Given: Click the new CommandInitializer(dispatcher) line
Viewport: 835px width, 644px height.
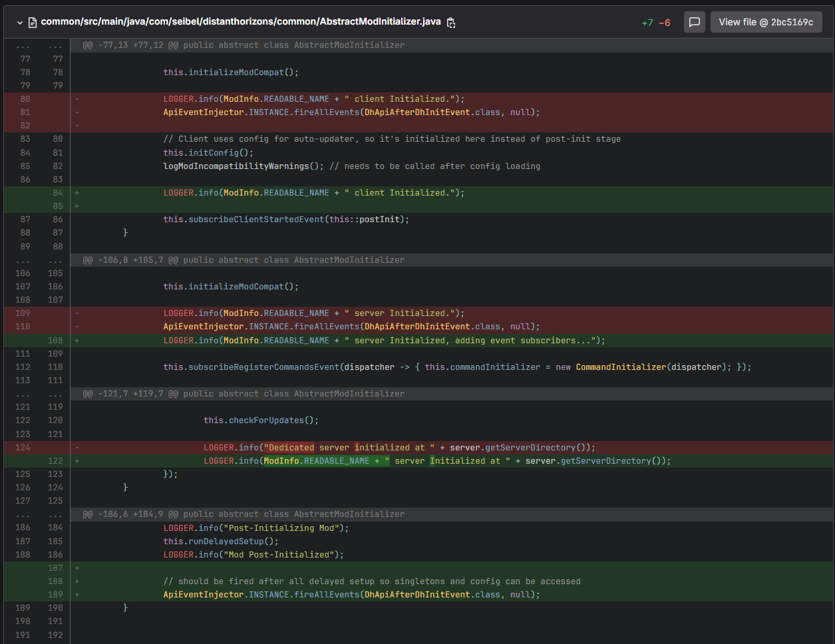Looking at the screenshot, I should point(457,367).
